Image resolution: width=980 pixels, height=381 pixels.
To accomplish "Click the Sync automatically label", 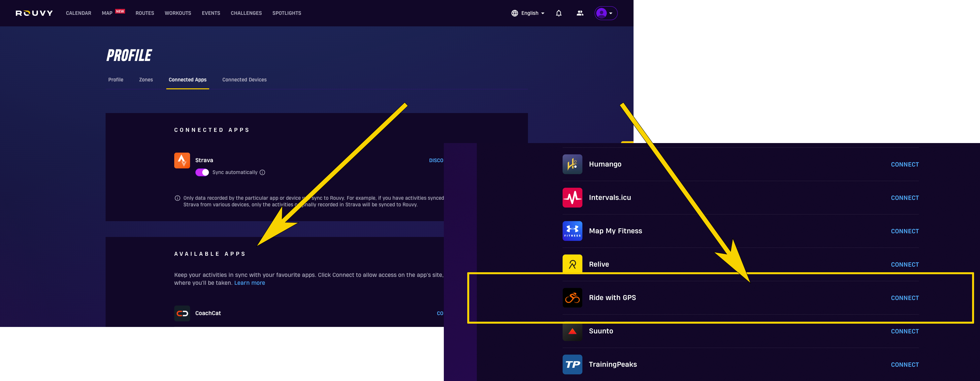I will coord(235,172).
